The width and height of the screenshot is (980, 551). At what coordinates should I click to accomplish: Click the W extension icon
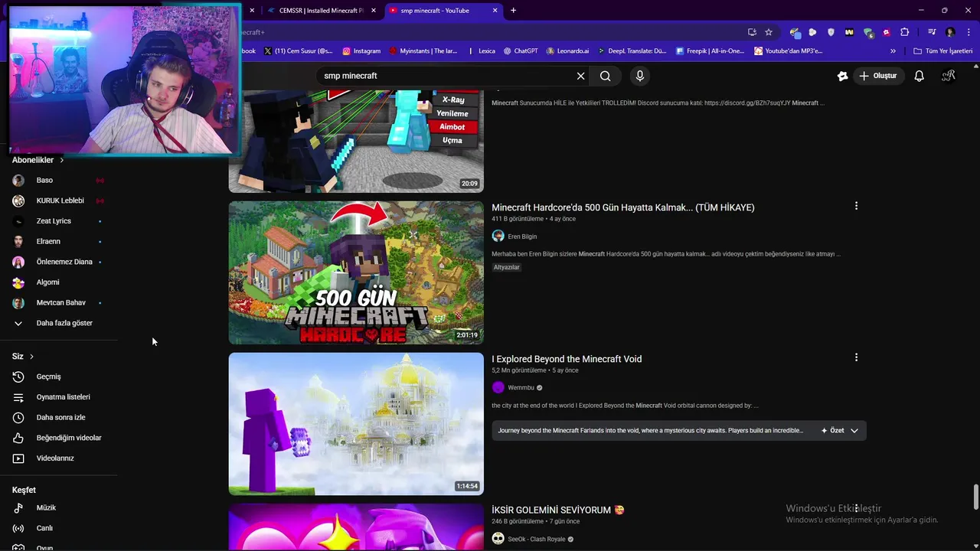click(849, 32)
